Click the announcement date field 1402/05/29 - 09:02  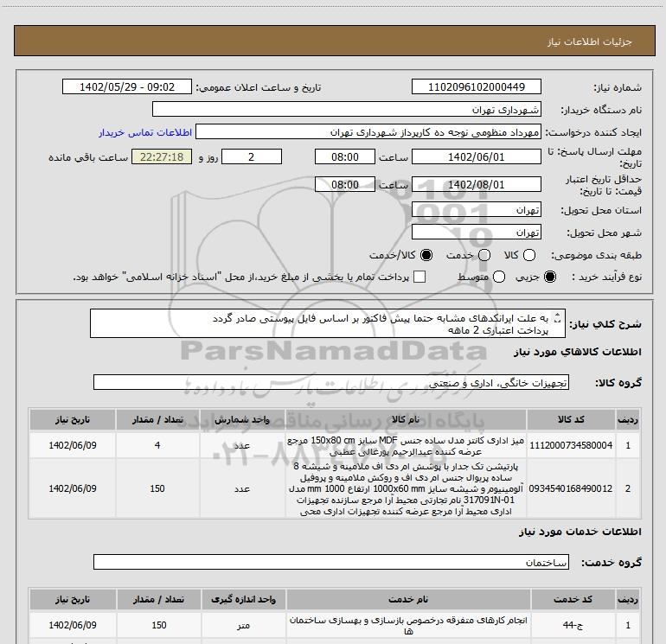[x=127, y=86]
